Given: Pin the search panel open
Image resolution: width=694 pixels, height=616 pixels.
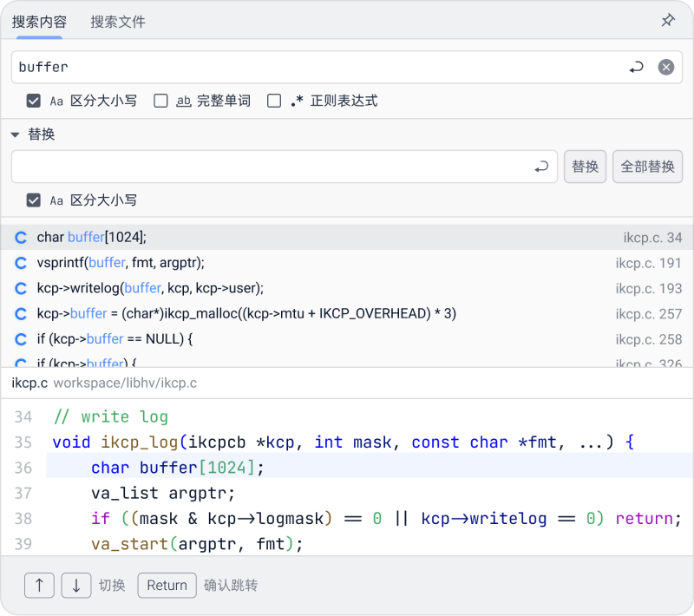Looking at the screenshot, I should coord(668,19).
